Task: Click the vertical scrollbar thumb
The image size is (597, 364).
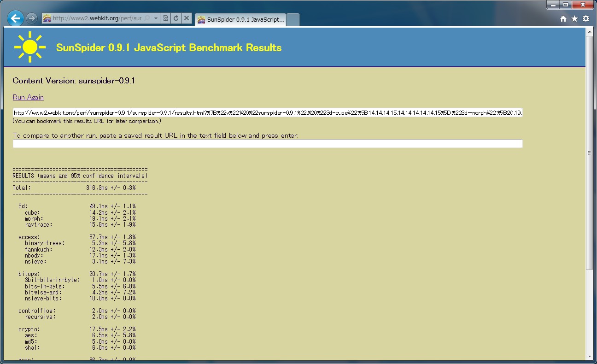Action: pyautogui.click(x=589, y=153)
